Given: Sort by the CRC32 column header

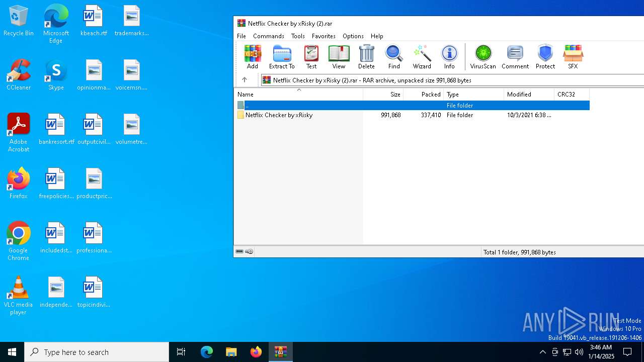Looking at the screenshot, I should [572, 95].
